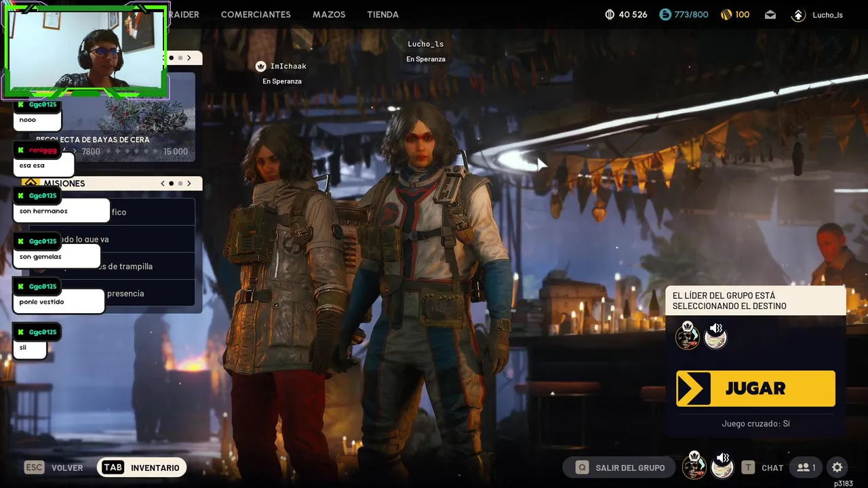Click the Juego cruzado: Sí setting
This screenshot has height=488, width=868.
[755, 424]
